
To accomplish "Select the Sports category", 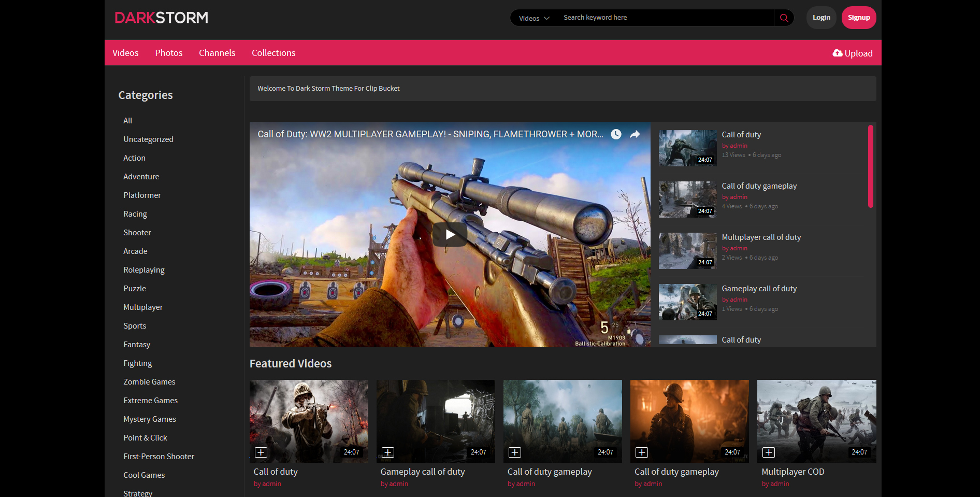I will pyautogui.click(x=135, y=326).
